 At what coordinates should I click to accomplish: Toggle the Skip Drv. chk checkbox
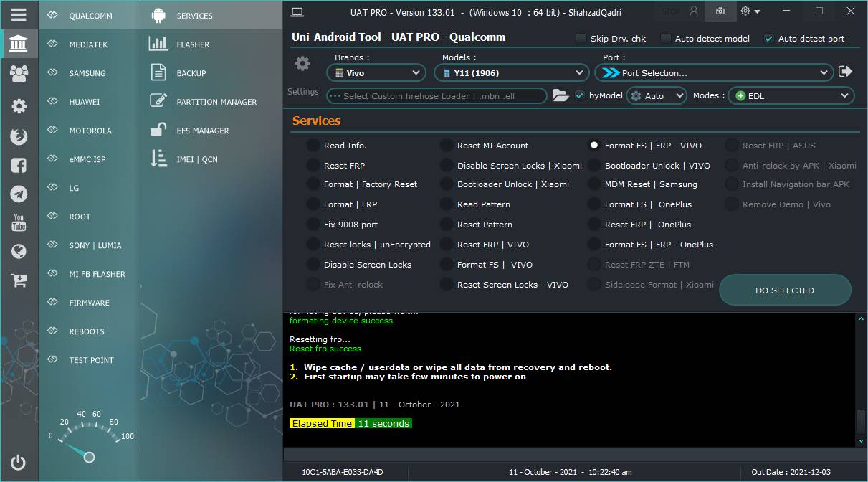pyautogui.click(x=581, y=39)
